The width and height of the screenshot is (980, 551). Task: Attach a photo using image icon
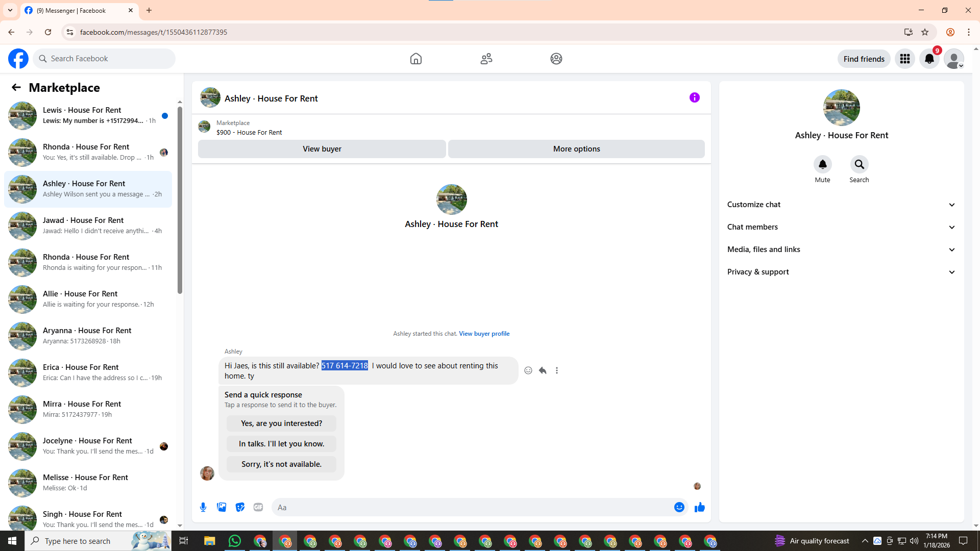tap(222, 507)
